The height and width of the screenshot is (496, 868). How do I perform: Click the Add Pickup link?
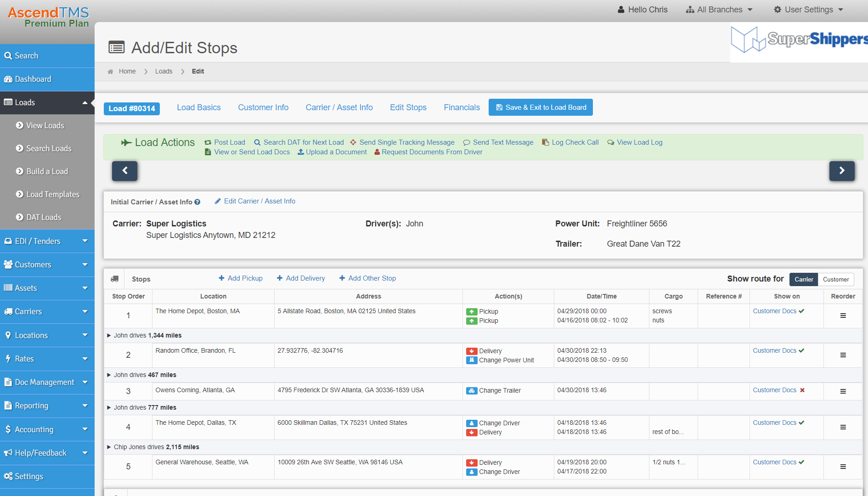[x=241, y=278]
